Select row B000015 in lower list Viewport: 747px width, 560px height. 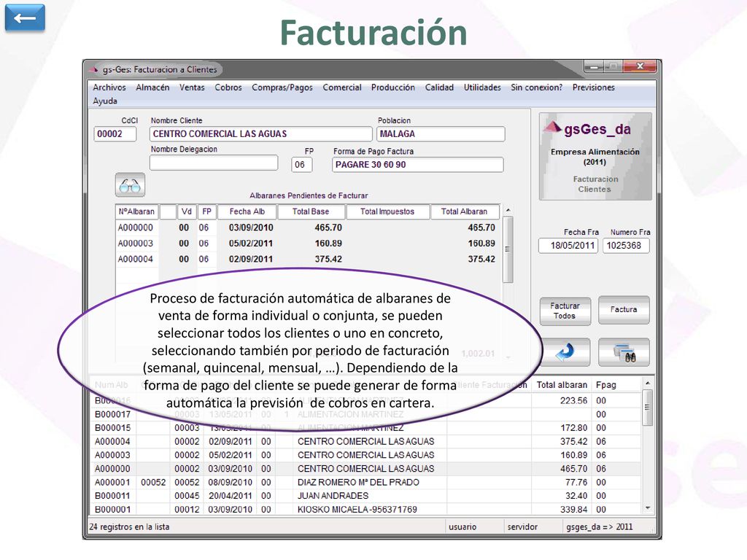[x=365, y=428]
